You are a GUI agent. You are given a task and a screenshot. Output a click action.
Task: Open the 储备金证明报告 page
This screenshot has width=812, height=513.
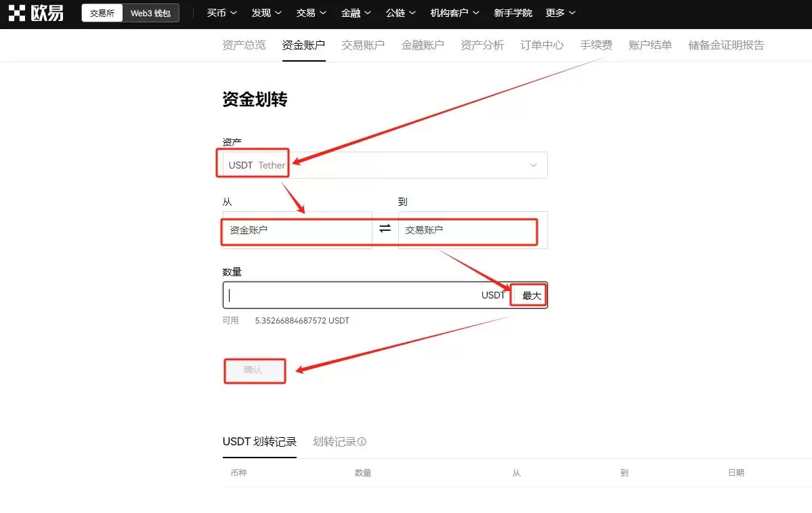[x=726, y=45]
